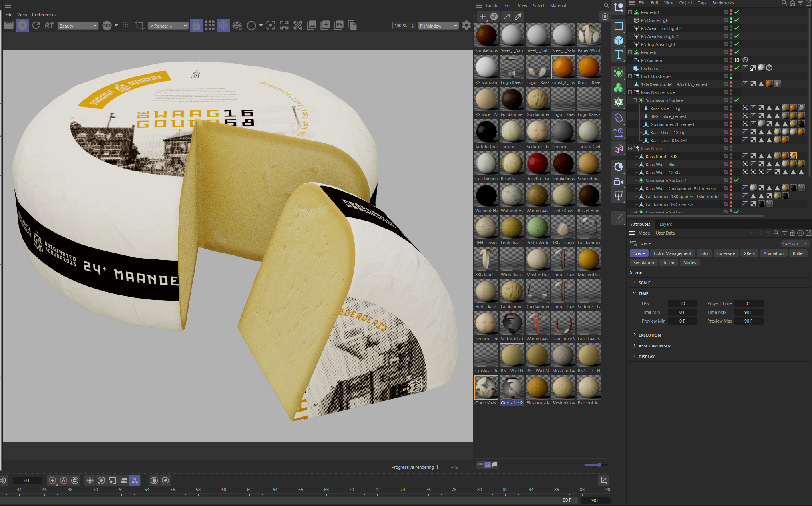Toggle enable checkmark for RS Dome Light
This screenshot has width=812, height=506.
[x=736, y=20]
